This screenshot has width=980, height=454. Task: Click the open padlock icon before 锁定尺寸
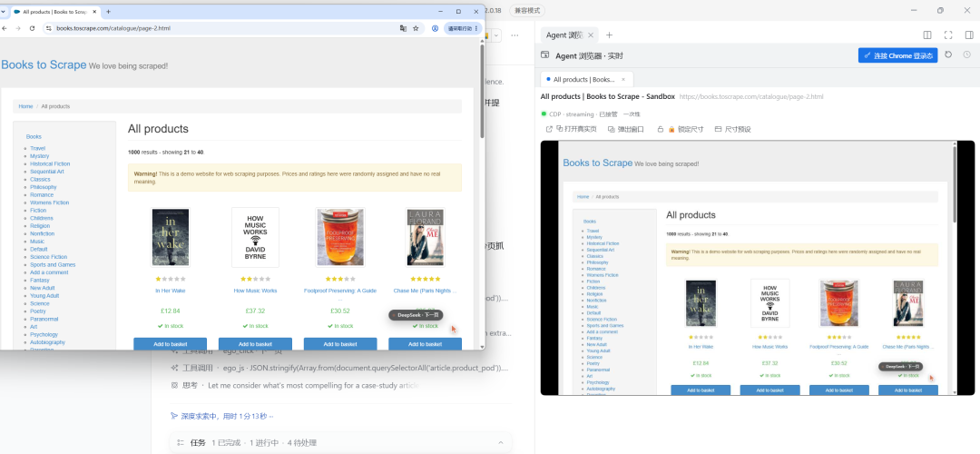point(660,130)
